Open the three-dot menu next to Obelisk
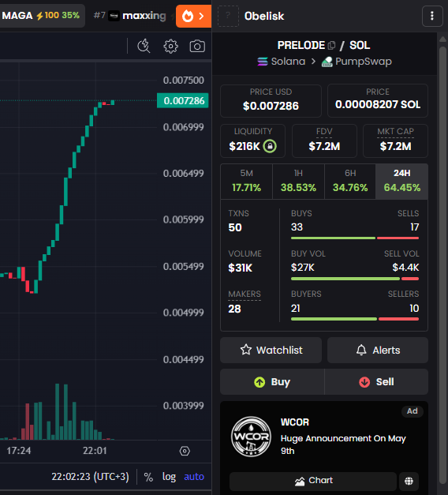The height and width of the screenshot is (495, 448). point(432,16)
